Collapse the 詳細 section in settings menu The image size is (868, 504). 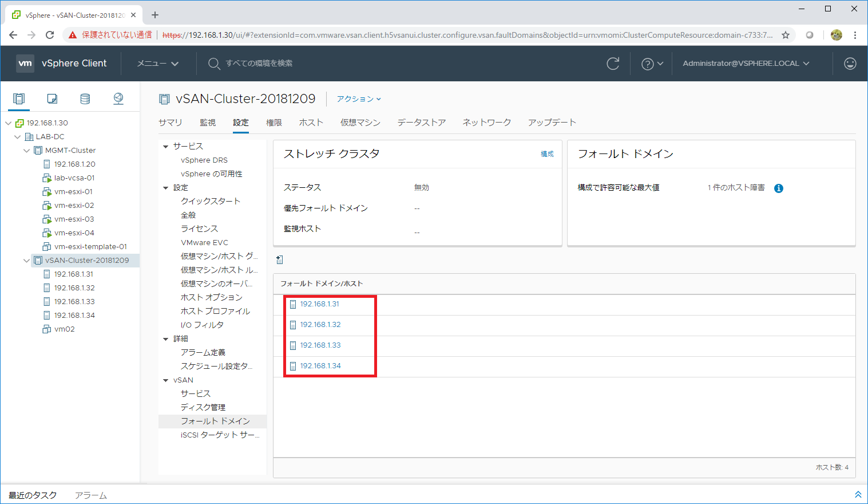(x=166, y=339)
